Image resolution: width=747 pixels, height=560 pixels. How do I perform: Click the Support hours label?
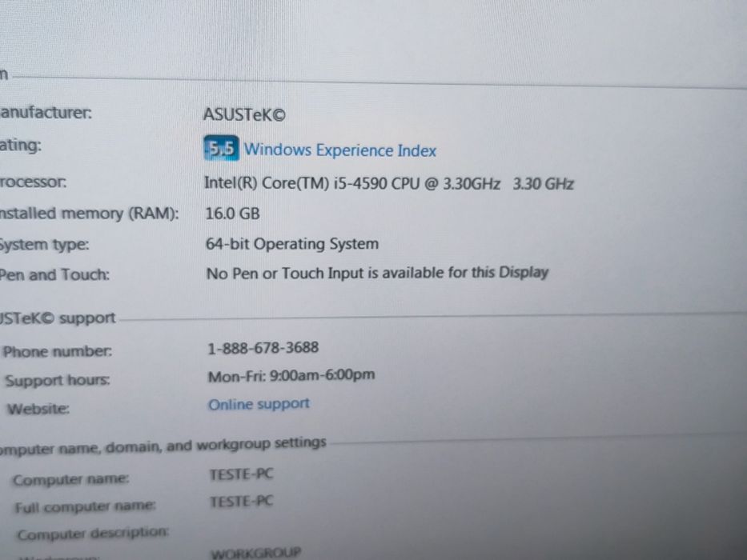click(57, 381)
